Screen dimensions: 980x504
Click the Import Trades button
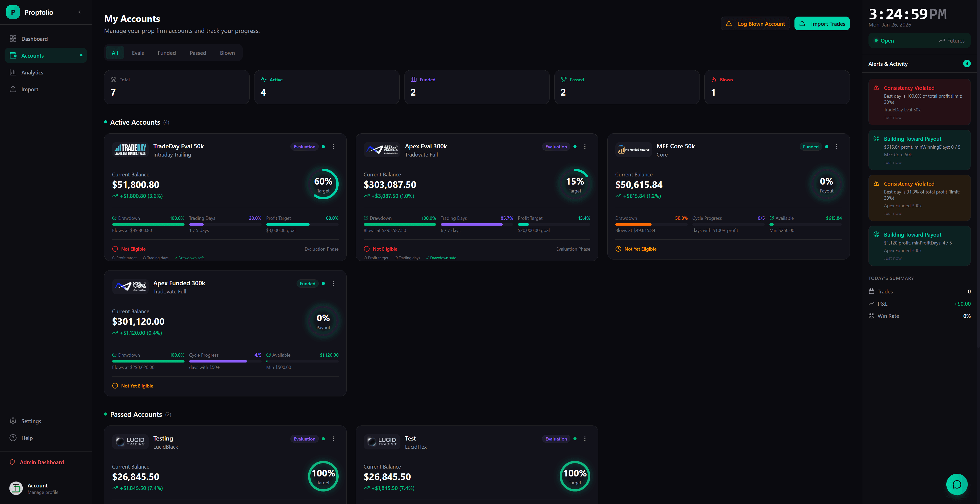pos(822,23)
